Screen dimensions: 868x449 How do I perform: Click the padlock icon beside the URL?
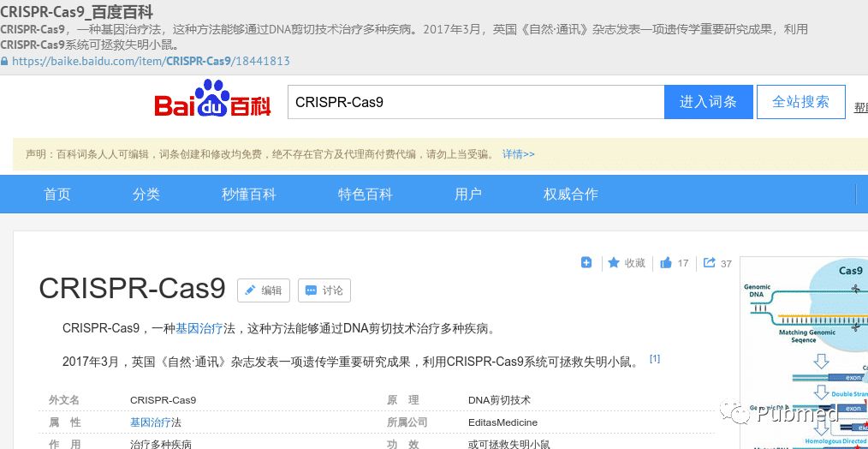click(x=4, y=61)
